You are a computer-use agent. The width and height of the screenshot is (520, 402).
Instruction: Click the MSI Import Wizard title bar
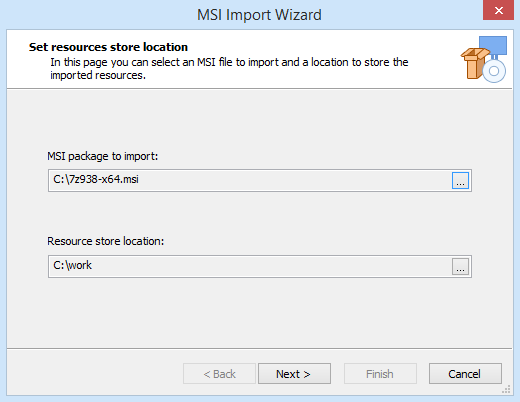259,15
